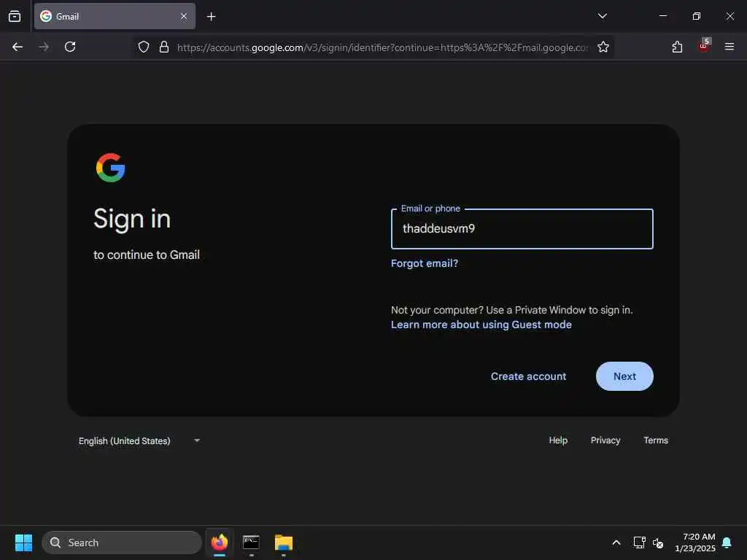Select the Gmail browser tab
Screen dimensions: 747x560
coord(115,16)
